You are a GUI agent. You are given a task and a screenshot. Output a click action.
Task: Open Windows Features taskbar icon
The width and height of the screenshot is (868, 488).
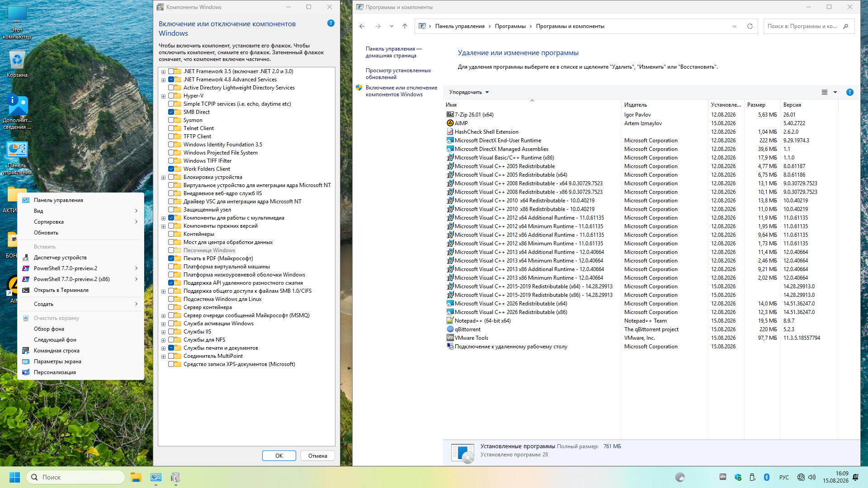click(x=175, y=477)
